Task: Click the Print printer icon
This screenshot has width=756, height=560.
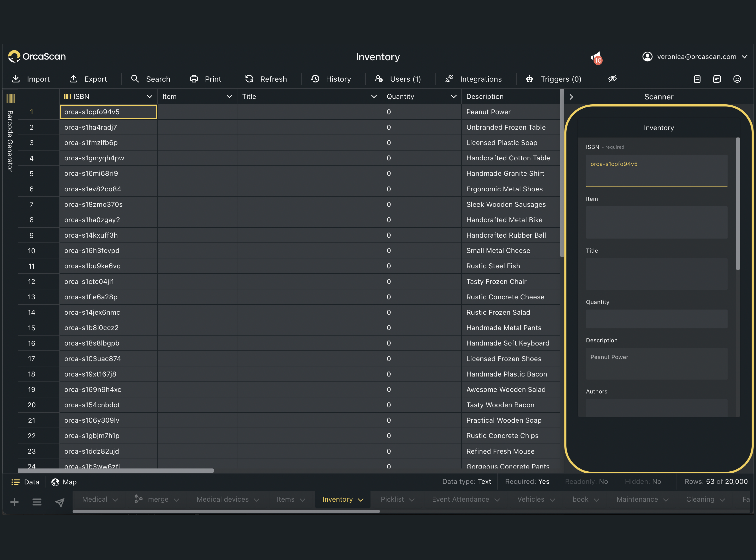Action: (x=194, y=79)
